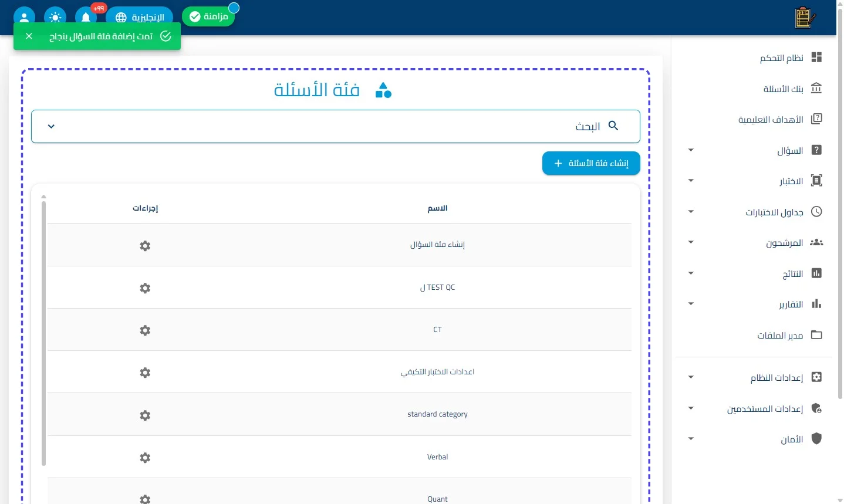Open actions gear for Verbal row
Image resolution: width=844 pixels, height=504 pixels.
click(x=145, y=458)
